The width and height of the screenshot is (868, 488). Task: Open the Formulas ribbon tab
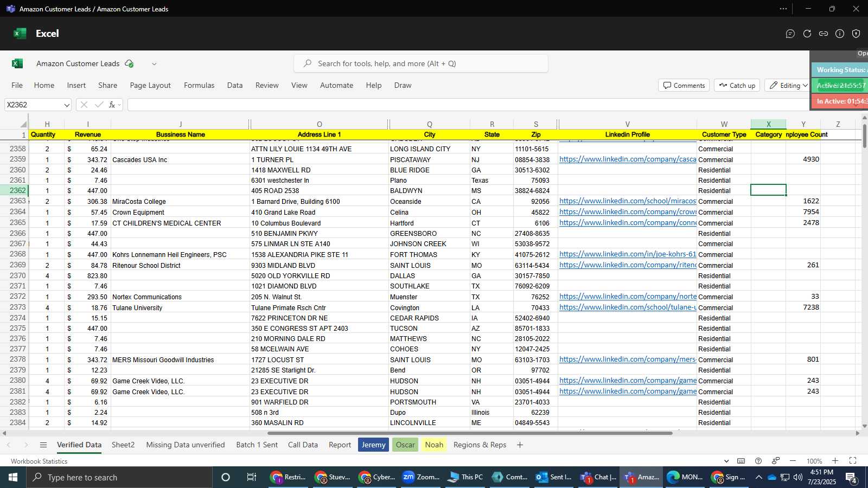coord(199,85)
